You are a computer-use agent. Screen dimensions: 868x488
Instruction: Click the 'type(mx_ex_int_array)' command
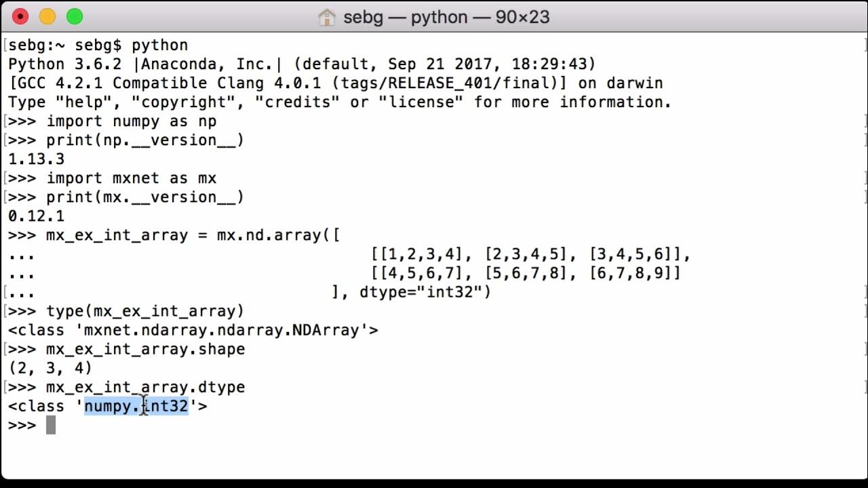[x=144, y=311]
